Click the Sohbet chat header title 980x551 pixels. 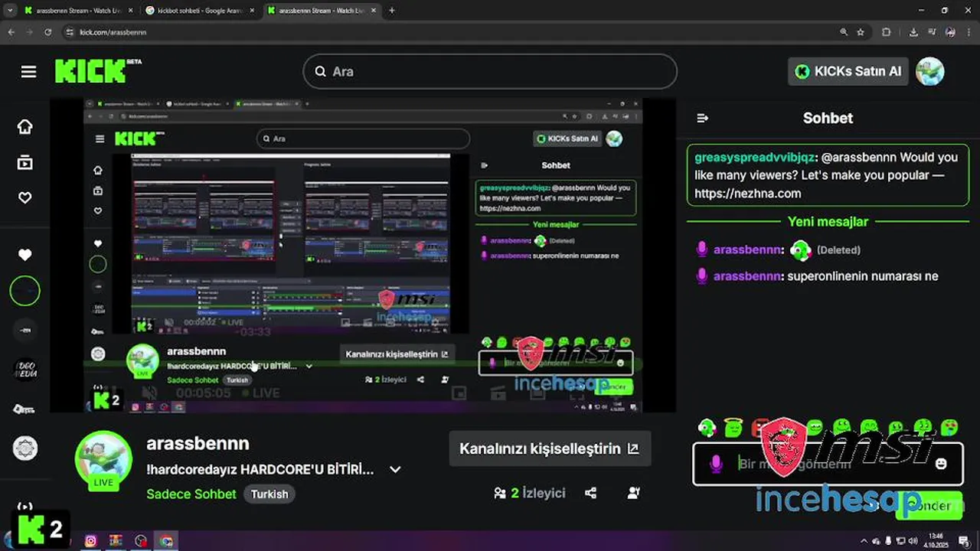[x=828, y=118]
